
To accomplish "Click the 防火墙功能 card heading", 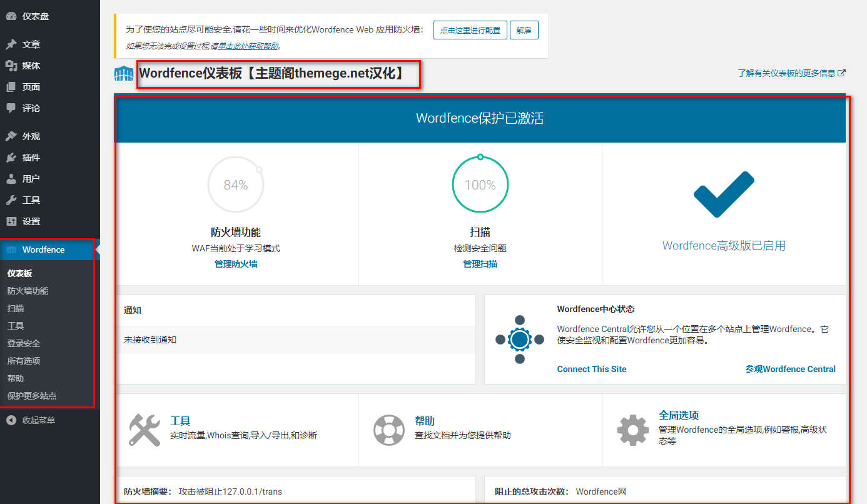I will [236, 232].
